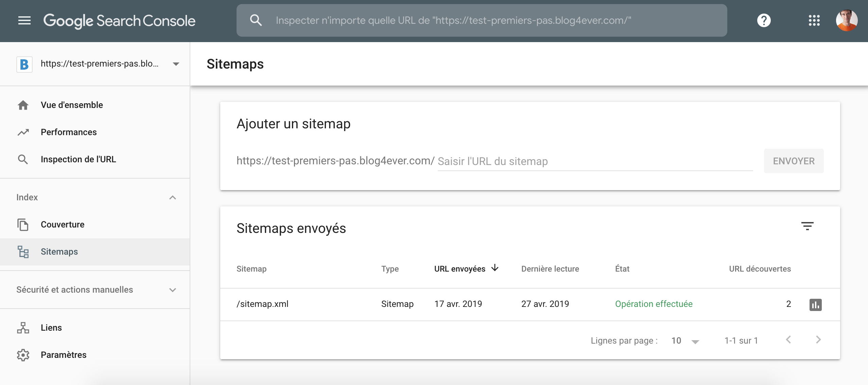Image resolution: width=868 pixels, height=385 pixels.
Task: Click the Sécurité et actions manuelles label
Action: click(74, 290)
